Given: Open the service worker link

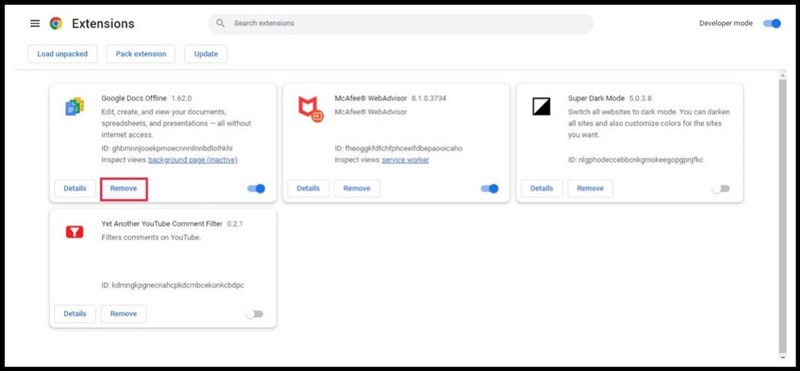Looking at the screenshot, I should point(406,160).
